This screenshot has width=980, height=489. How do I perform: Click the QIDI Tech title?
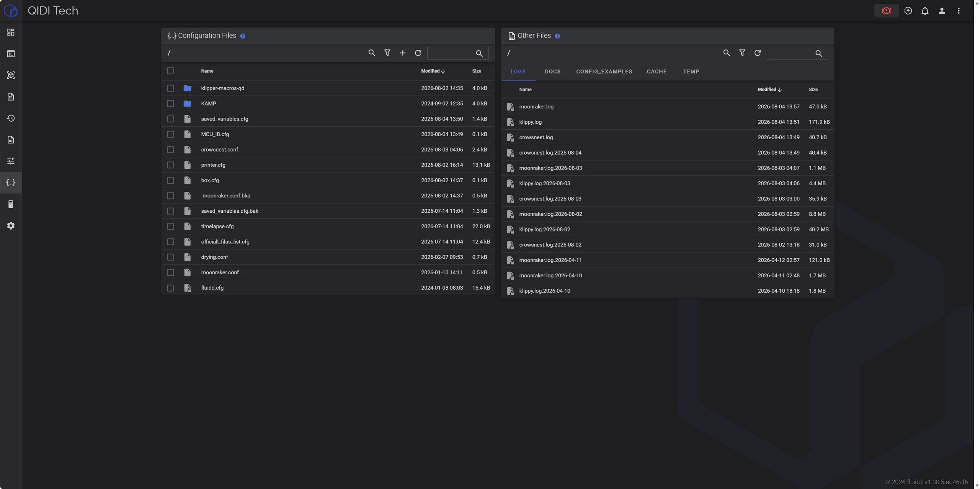[53, 11]
